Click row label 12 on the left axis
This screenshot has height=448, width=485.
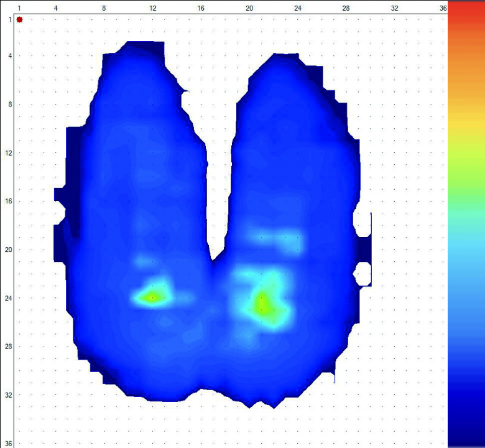(8, 153)
